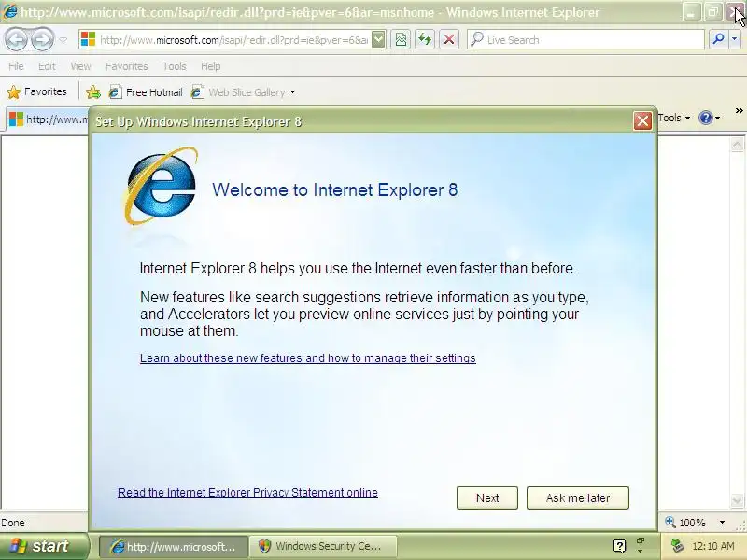
Task: Open the Free Hotmail favorites link
Action: [146, 91]
